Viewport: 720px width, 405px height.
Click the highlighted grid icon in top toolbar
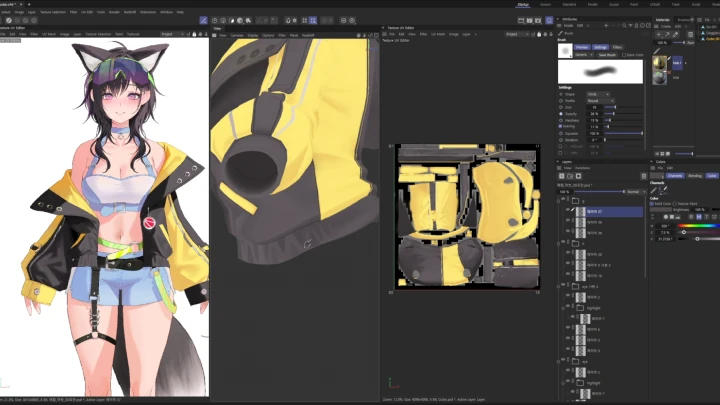click(313, 20)
